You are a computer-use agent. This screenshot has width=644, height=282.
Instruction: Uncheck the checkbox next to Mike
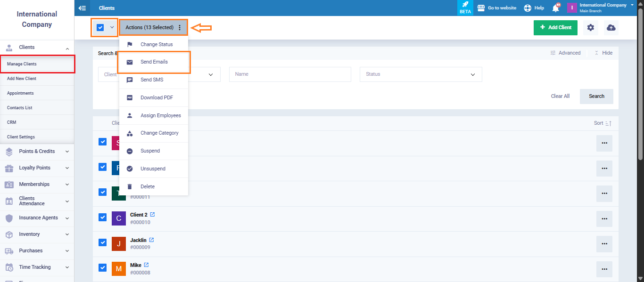click(x=102, y=267)
